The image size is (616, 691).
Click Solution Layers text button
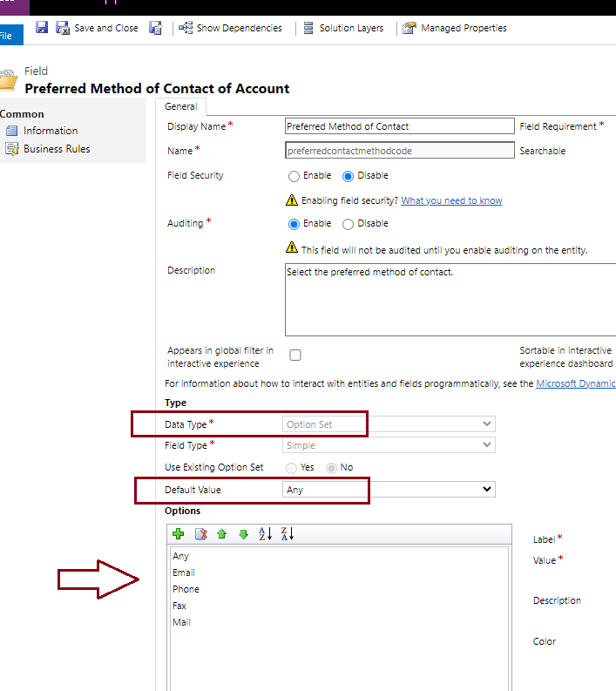point(352,28)
